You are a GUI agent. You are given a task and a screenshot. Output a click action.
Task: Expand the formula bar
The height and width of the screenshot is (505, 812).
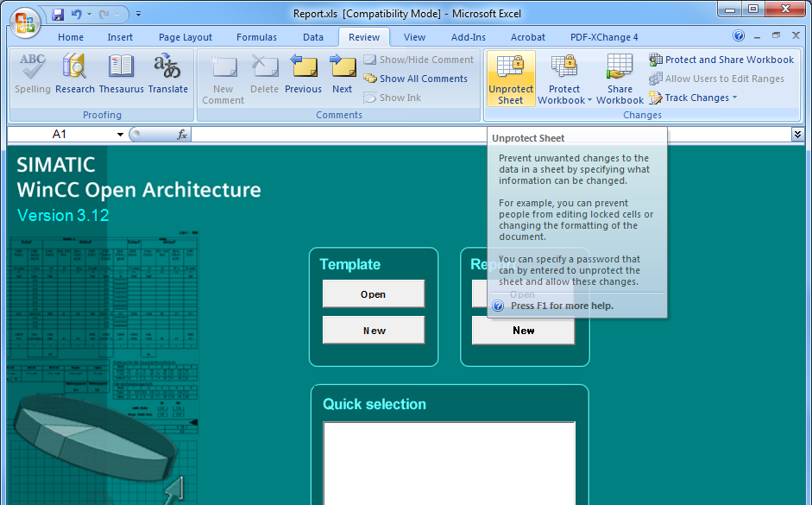tap(797, 135)
